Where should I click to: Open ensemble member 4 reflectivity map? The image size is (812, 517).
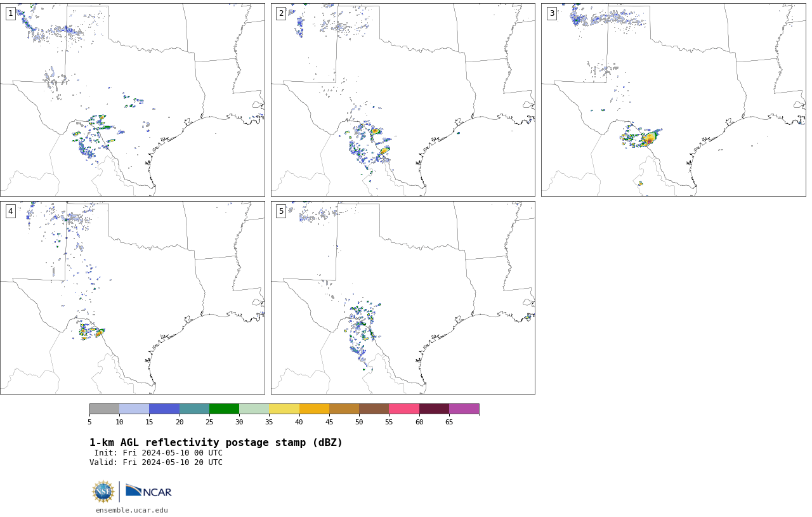pyautogui.click(x=132, y=298)
